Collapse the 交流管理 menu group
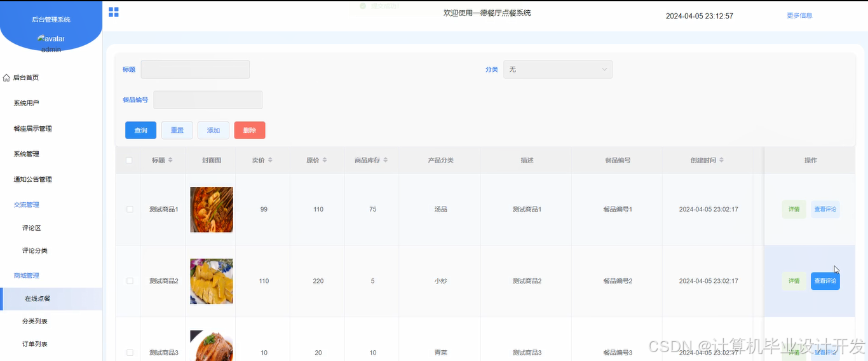Viewport: 868px width, 361px height. [x=27, y=205]
